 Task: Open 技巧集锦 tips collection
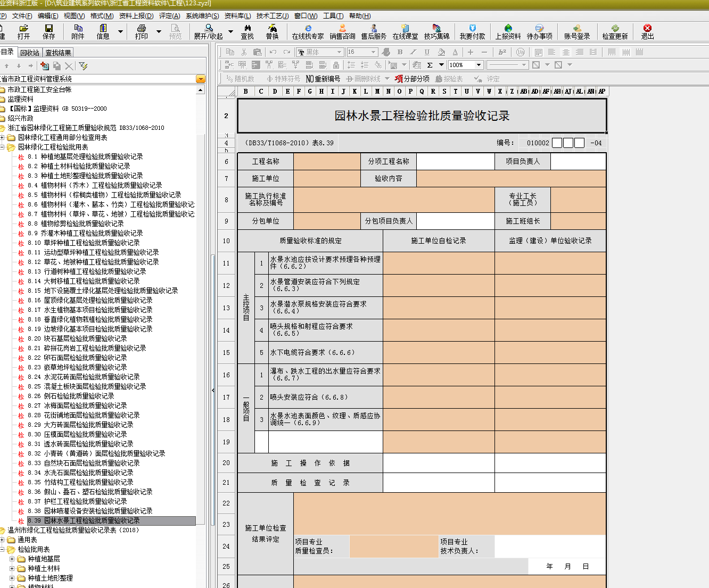tap(436, 32)
